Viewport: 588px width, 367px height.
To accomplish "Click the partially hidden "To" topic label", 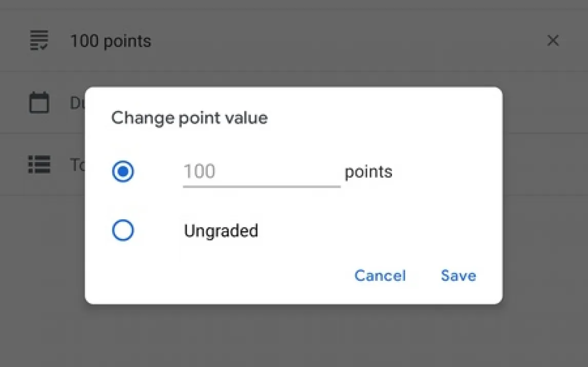I will click(x=77, y=165).
